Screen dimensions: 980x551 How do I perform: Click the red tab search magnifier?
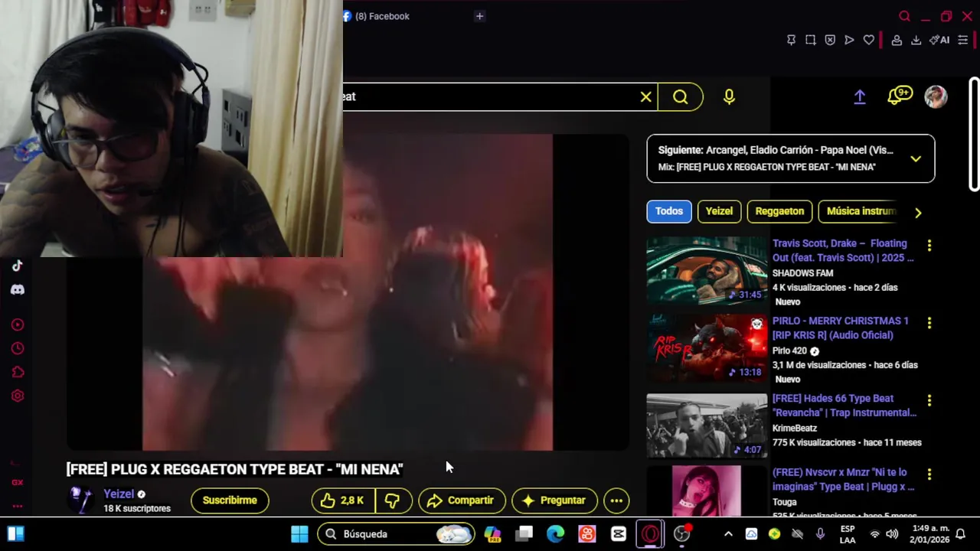(x=905, y=16)
